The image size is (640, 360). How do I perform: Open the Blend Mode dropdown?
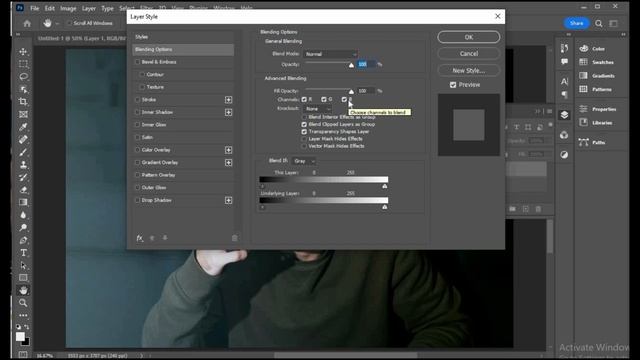[x=331, y=54]
